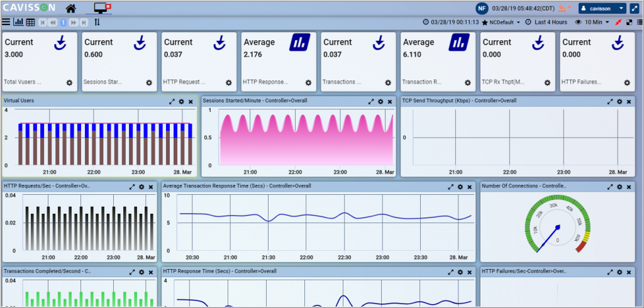Maximize the Number Of Connections panel
The height and width of the screenshot is (308, 644).
[x=610, y=187]
